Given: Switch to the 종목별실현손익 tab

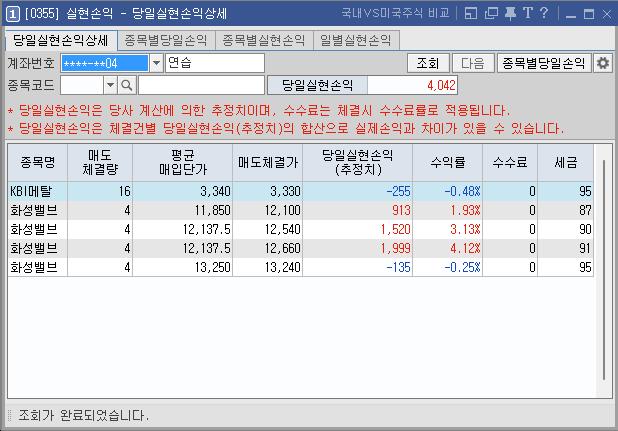Looking at the screenshot, I should tap(264, 40).
